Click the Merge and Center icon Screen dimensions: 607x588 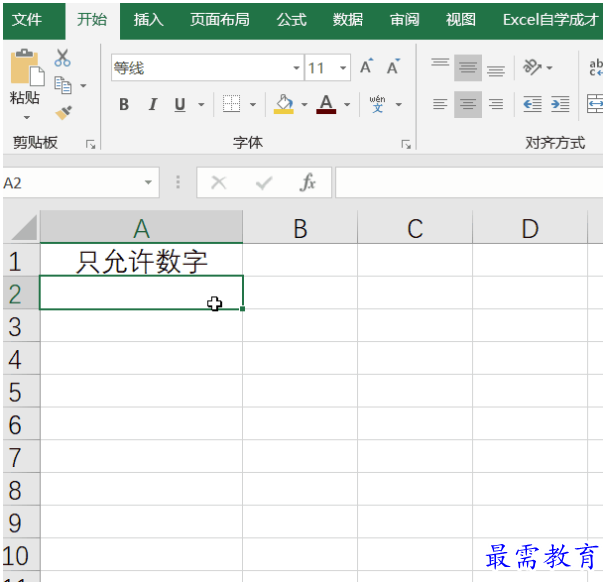point(595,104)
